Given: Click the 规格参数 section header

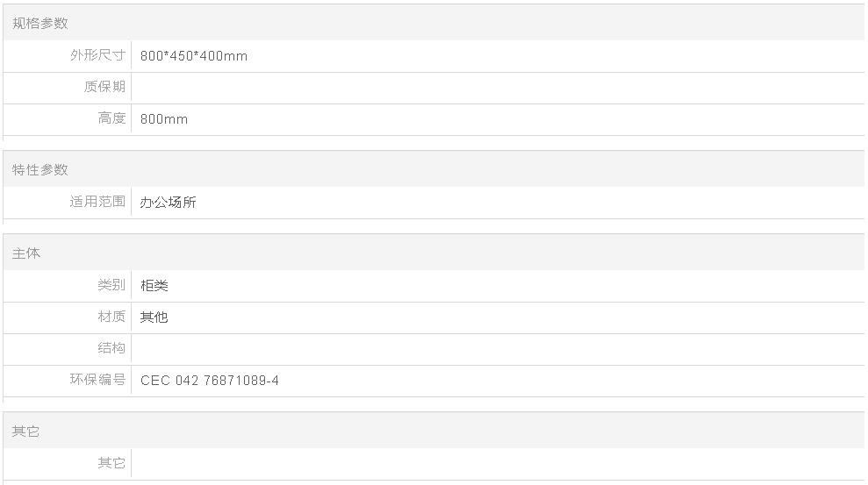Looking at the screenshot, I should pos(40,24).
